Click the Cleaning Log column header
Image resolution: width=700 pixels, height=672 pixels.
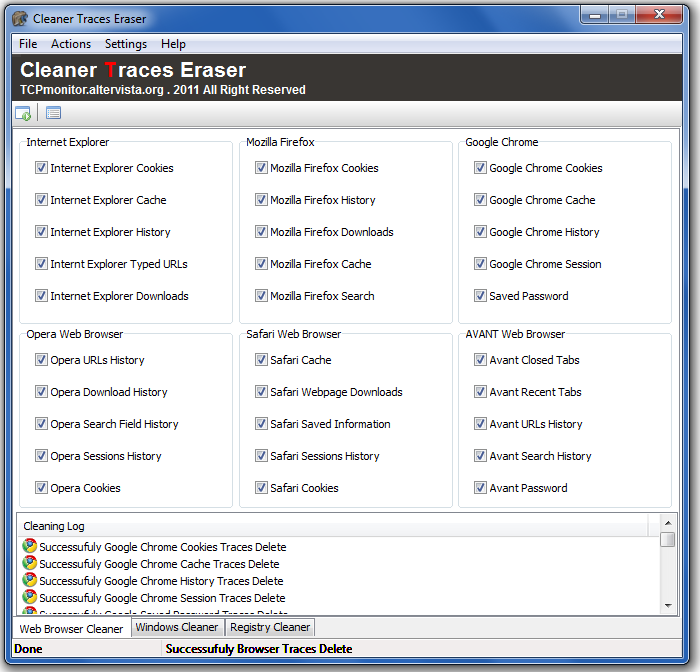coord(333,526)
